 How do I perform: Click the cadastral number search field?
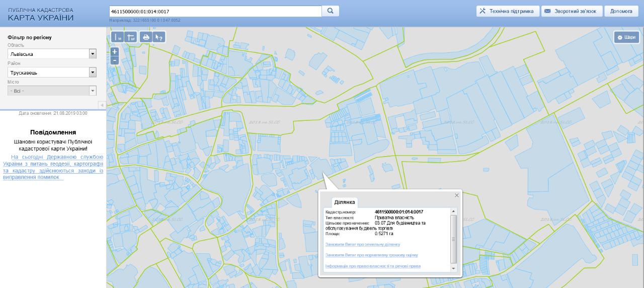pyautogui.click(x=215, y=11)
